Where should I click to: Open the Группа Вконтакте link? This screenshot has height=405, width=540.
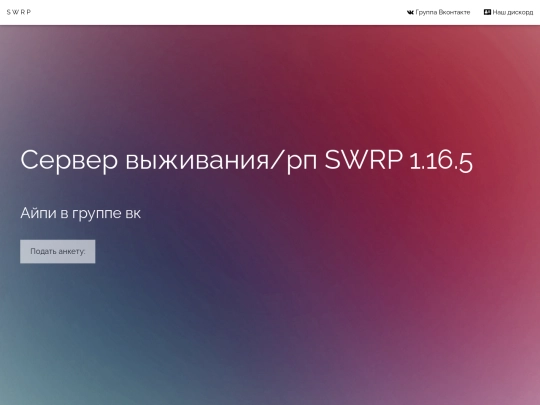pyautogui.click(x=438, y=12)
